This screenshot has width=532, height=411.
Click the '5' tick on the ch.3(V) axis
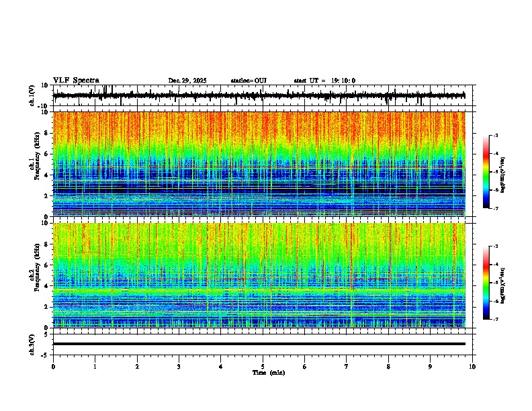pos(46,334)
